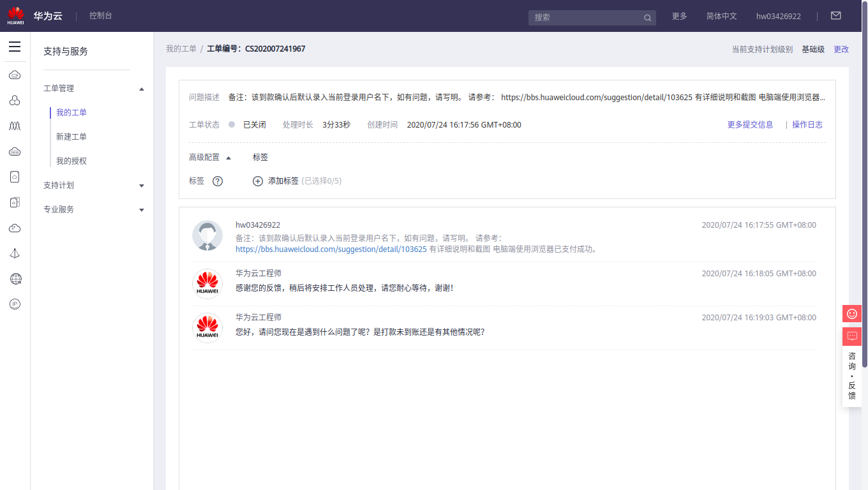Click the pyramid-shaped network sidebar icon
This screenshot has height=490, width=868.
pyautogui.click(x=15, y=253)
